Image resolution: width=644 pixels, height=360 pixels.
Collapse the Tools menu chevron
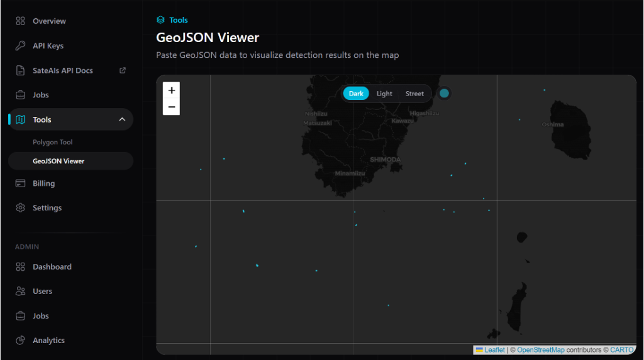[122, 119]
